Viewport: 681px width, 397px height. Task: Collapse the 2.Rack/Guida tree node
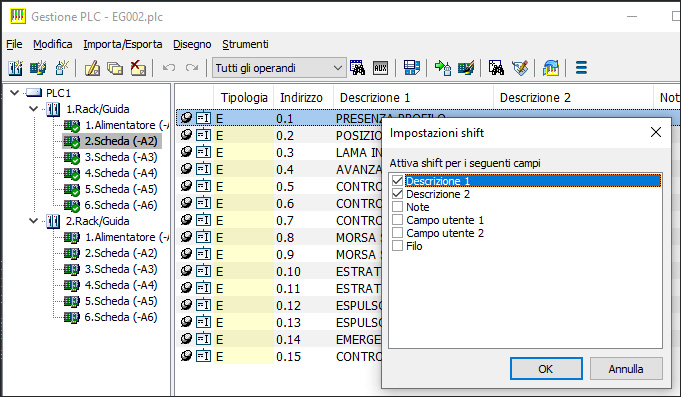point(33,221)
